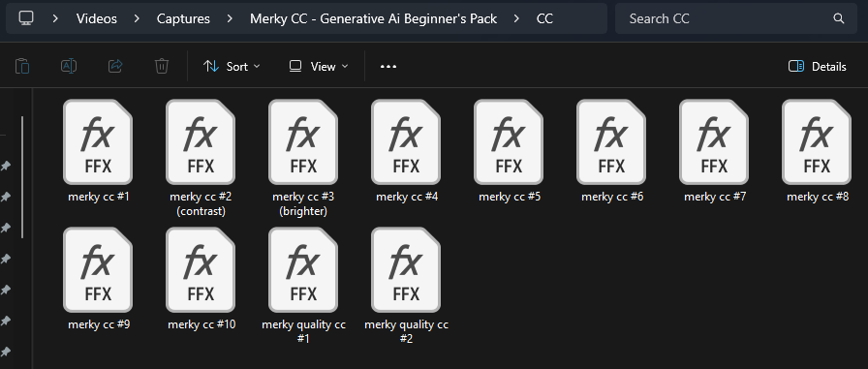The image size is (868, 369).
Task: Select the merky quality cc #1 file
Action: pos(303,286)
